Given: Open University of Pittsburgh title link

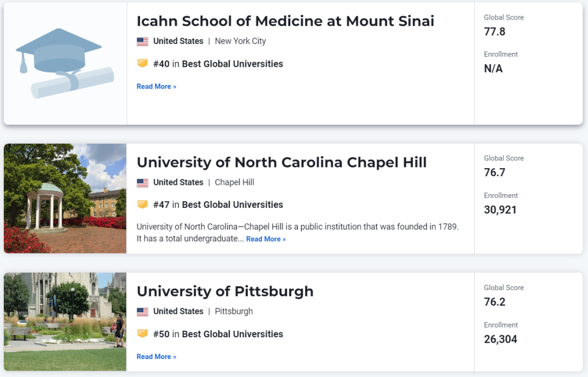Looking at the screenshot, I should pyautogui.click(x=225, y=292).
